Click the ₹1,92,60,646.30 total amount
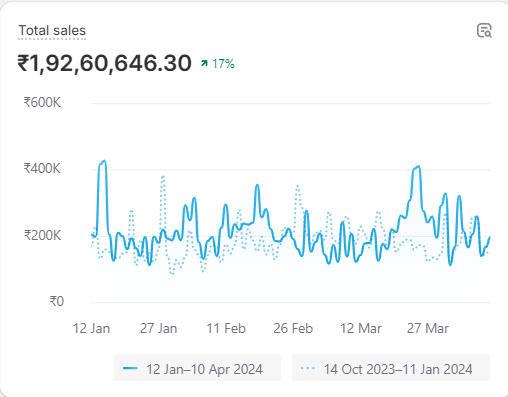Image resolution: width=508 pixels, height=397 pixels. coord(104,63)
